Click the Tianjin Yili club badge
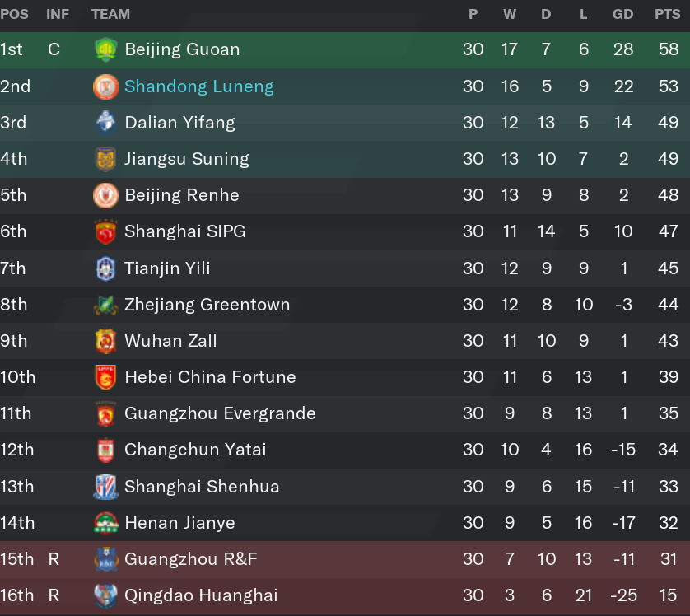 click(105, 268)
